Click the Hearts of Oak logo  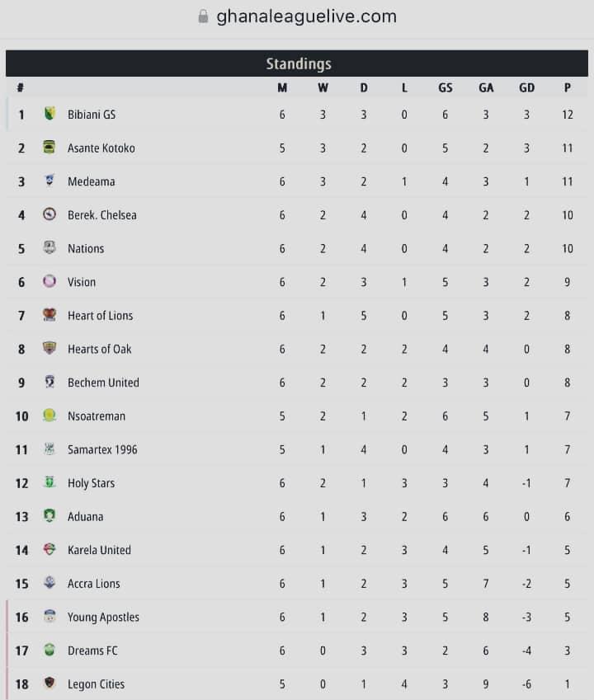pyautogui.click(x=49, y=349)
